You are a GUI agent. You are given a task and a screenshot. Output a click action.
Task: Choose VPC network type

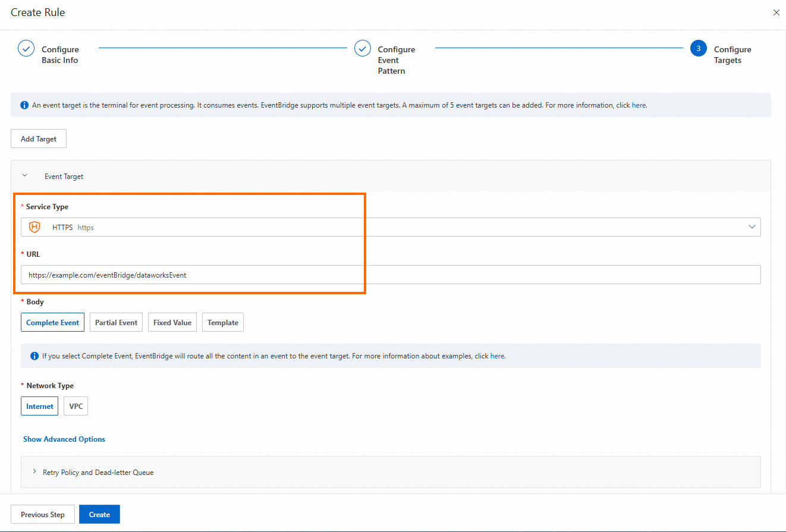[x=76, y=407]
